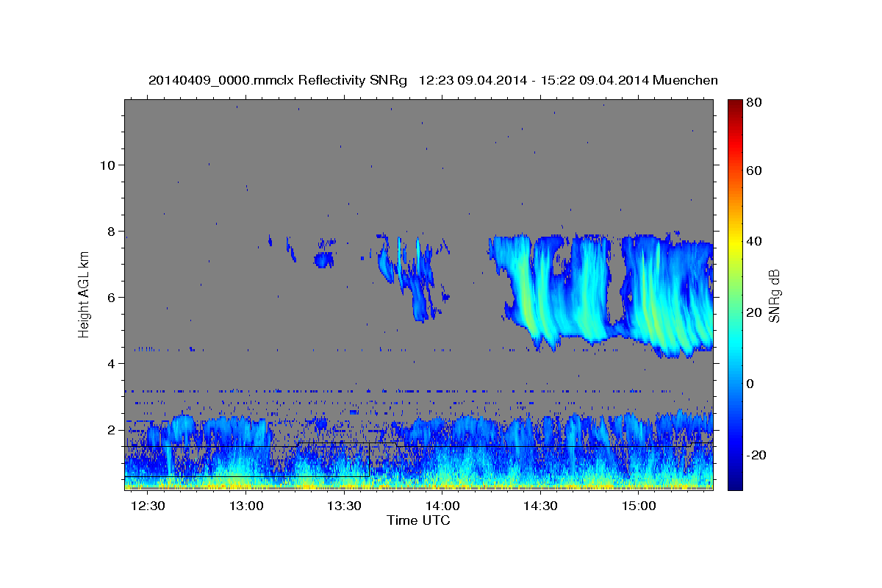Click the 'Time UTC' x-axis label
Viewport: 882px width, 588px height.
(418, 520)
